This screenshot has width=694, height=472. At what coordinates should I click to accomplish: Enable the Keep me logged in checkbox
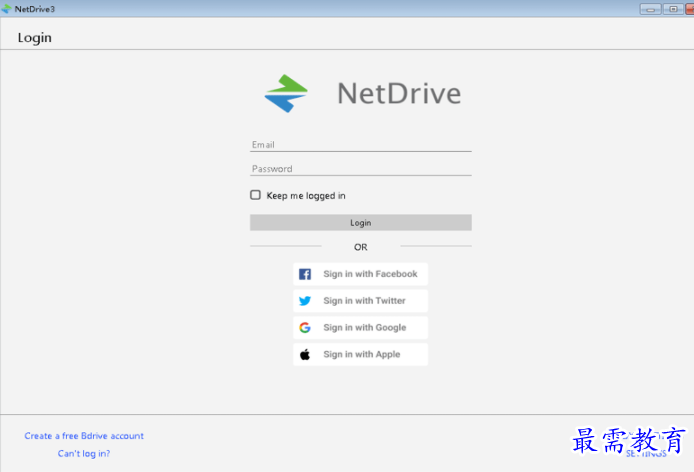[x=256, y=195]
